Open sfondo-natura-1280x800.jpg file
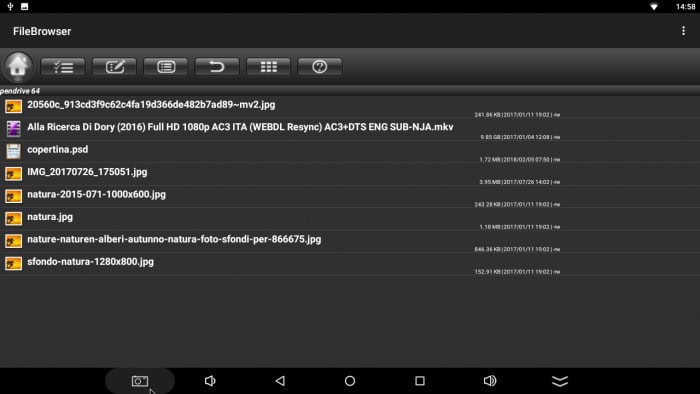This screenshot has width=700, height=394. [x=350, y=264]
